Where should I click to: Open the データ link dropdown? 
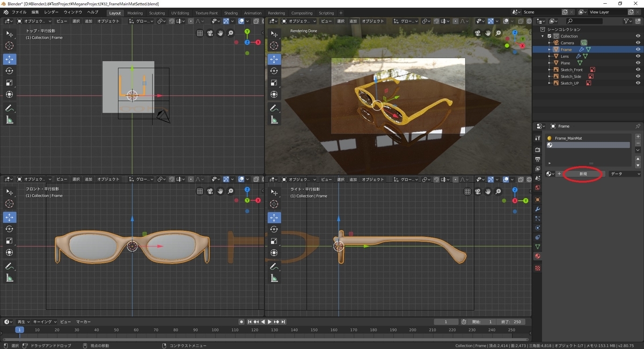pyautogui.click(x=625, y=174)
